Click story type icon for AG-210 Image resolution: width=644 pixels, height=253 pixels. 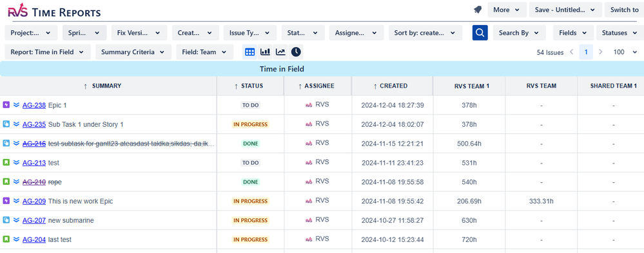coord(6,182)
